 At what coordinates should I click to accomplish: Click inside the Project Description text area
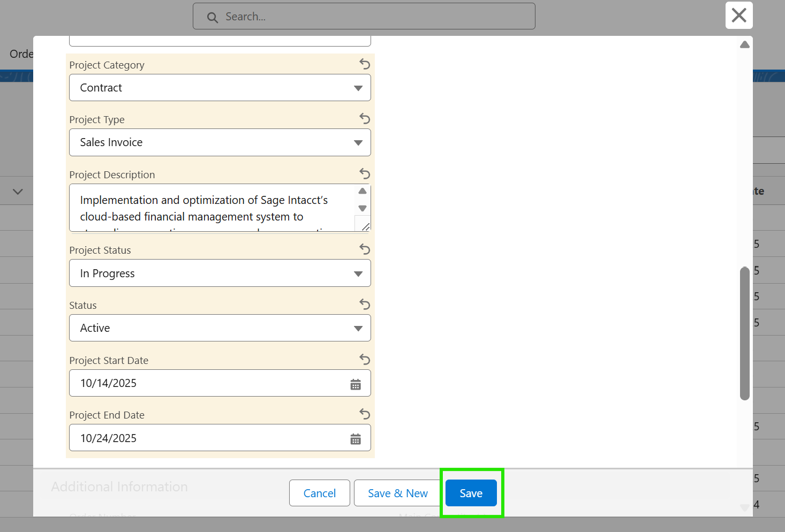pos(212,208)
